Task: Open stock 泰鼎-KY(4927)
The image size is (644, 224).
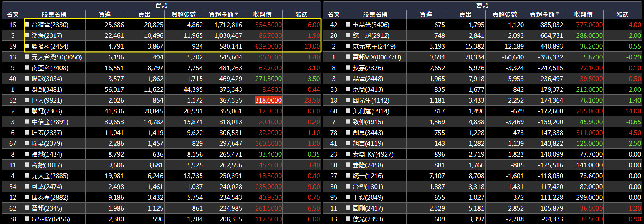Action: (373, 154)
